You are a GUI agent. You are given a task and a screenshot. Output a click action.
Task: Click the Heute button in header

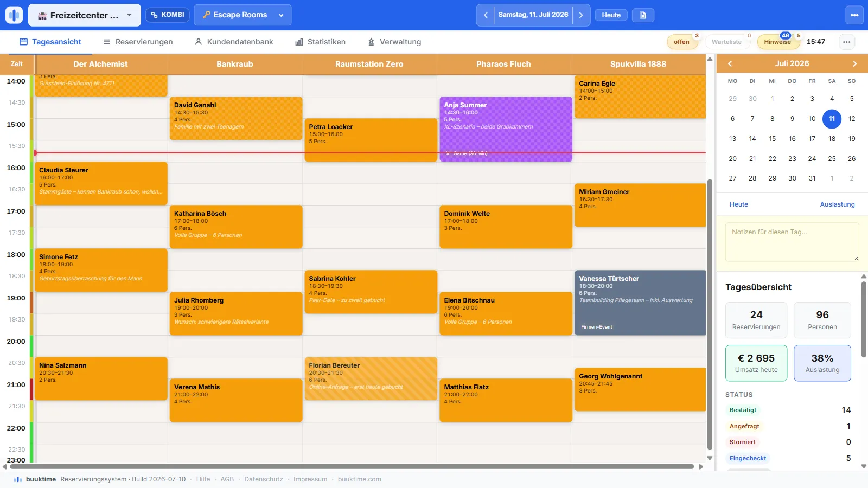click(611, 15)
